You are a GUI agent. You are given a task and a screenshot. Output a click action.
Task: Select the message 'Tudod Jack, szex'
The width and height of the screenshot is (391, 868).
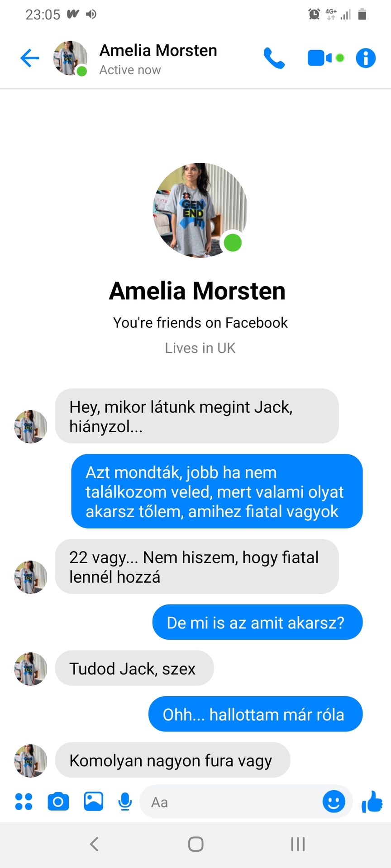click(x=134, y=668)
